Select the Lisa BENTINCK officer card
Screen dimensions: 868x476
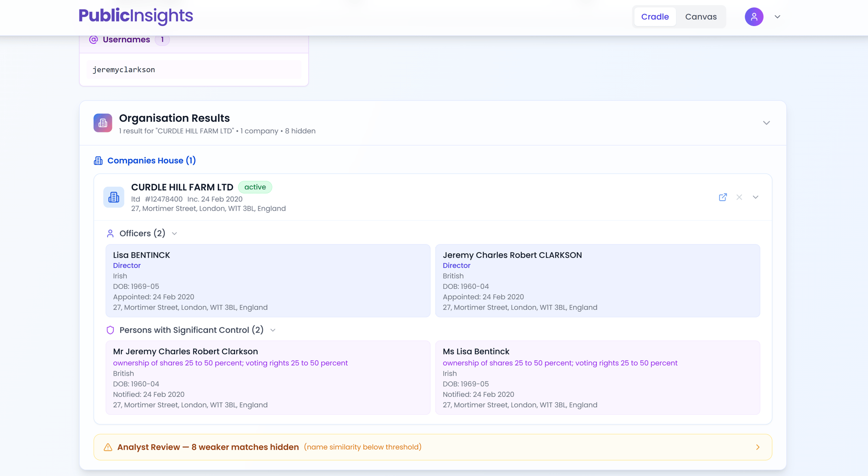(268, 281)
